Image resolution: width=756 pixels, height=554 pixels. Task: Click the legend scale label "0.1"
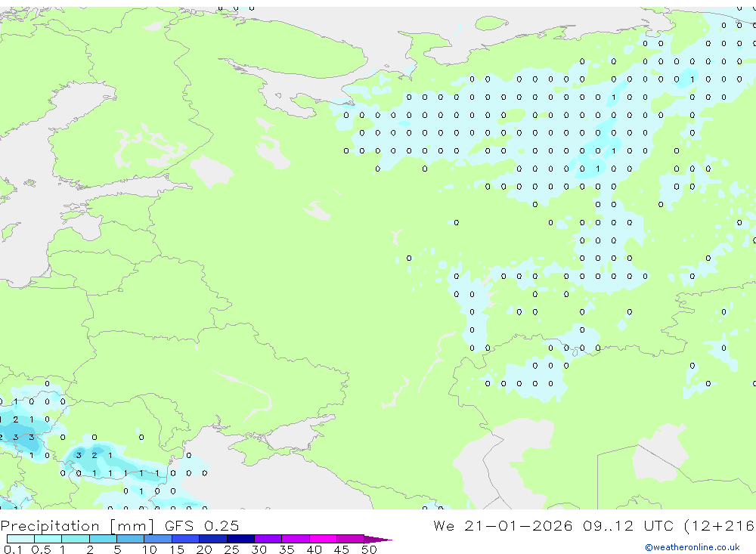[13, 549]
